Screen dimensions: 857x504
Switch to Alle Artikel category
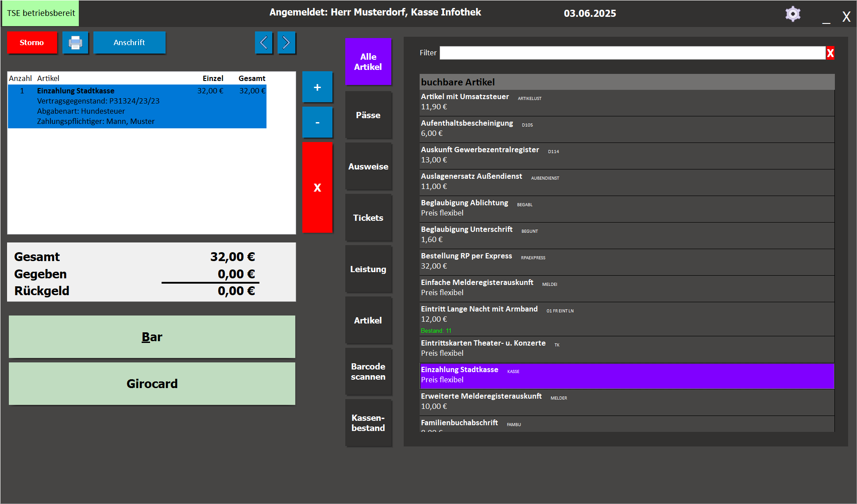368,62
